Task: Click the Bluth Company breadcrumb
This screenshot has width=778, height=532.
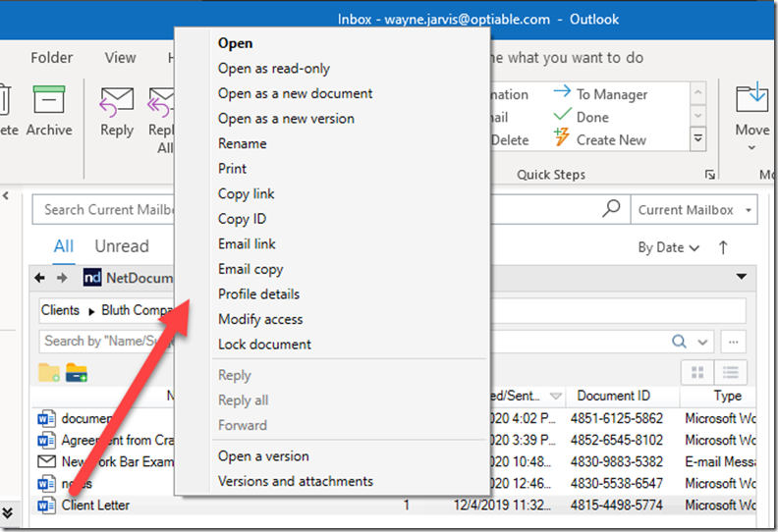Action: (x=138, y=310)
